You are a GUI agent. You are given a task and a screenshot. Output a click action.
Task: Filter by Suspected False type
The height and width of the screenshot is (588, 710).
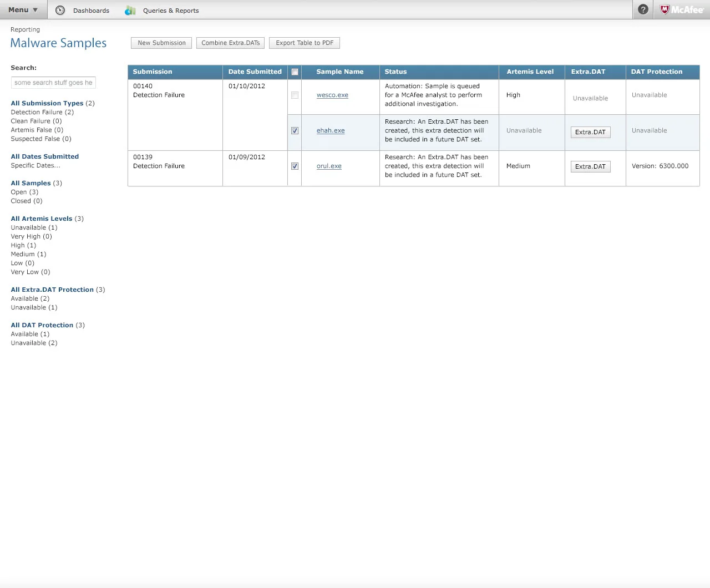tap(41, 139)
